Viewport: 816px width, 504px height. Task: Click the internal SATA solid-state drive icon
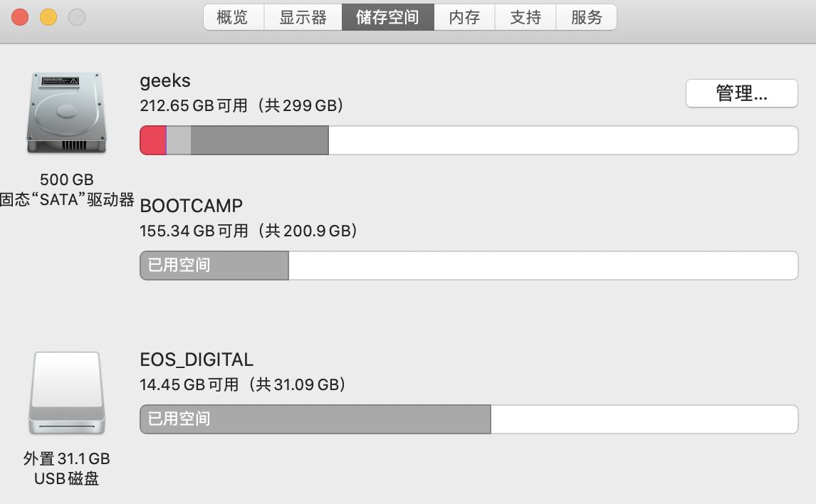(66, 112)
